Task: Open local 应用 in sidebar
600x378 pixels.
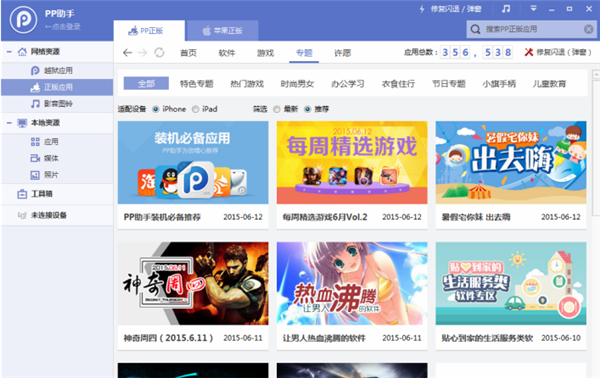Action: (57, 142)
